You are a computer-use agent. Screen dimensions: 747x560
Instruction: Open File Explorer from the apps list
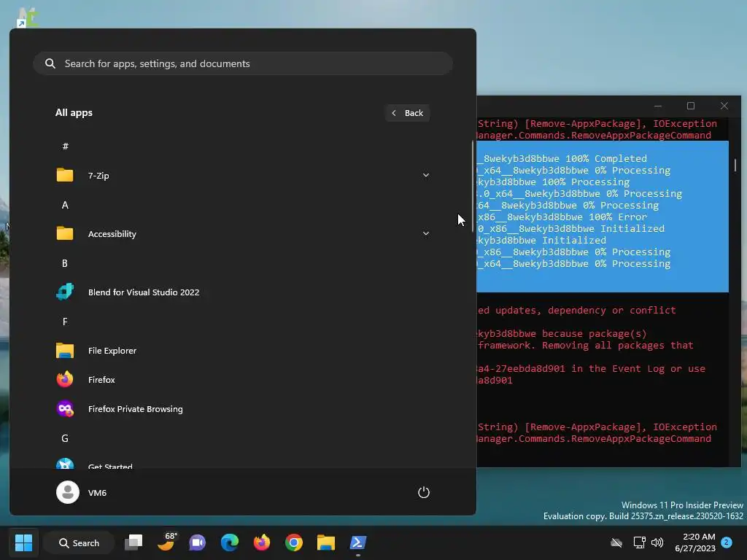click(243, 351)
